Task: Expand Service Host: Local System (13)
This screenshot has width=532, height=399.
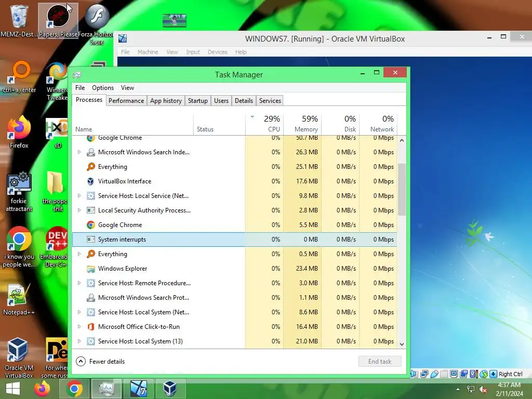Action: click(x=79, y=341)
